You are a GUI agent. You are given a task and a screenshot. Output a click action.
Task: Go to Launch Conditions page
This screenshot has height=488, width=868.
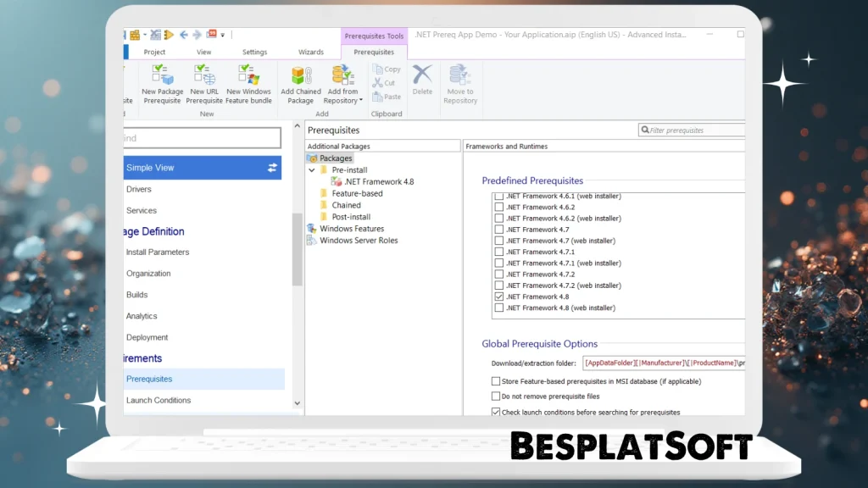pyautogui.click(x=159, y=400)
